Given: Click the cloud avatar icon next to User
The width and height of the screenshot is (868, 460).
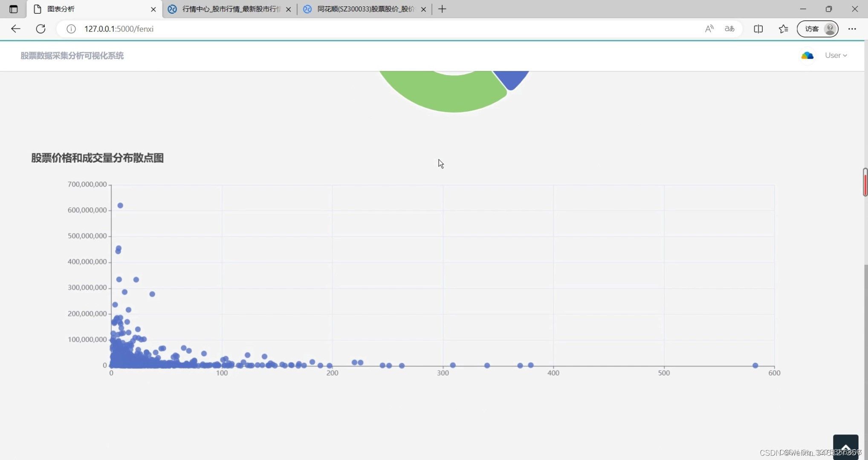Looking at the screenshot, I should click(x=807, y=55).
